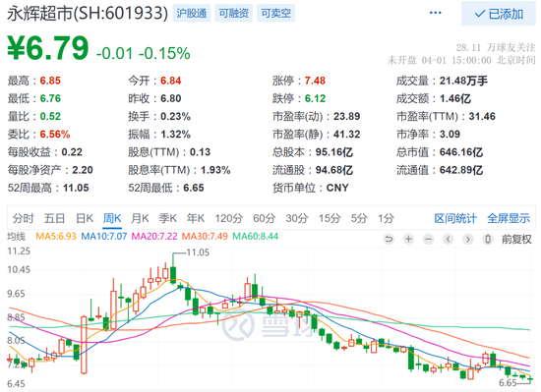Click 股息率(TTM) value 1.93%
Screen dimensions: 541x392
point(215,170)
